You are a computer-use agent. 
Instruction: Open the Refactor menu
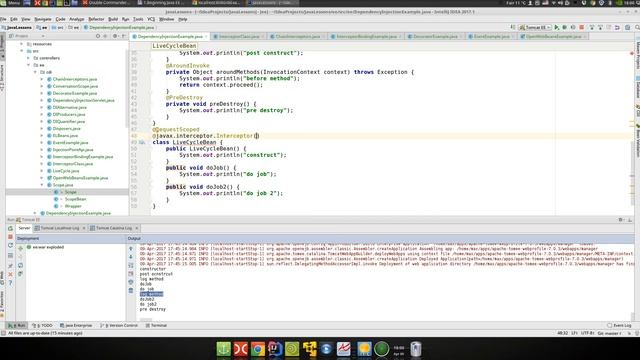coord(96,19)
